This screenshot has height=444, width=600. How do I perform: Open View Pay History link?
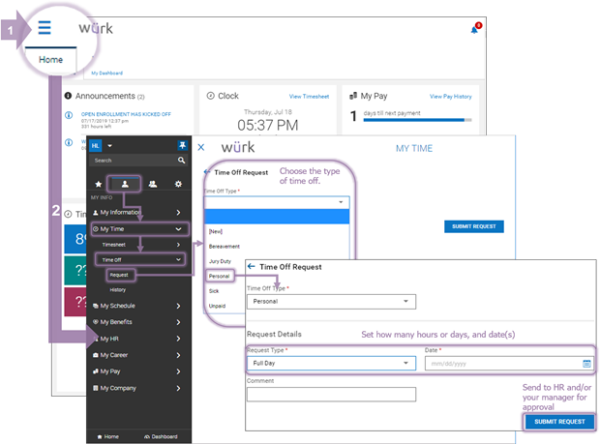(x=450, y=96)
